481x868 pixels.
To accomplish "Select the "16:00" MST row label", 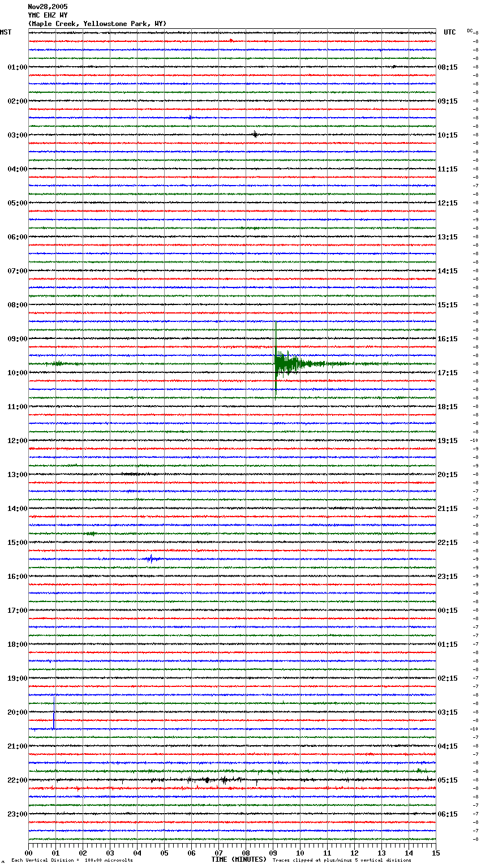I will (x=18, y=577).
